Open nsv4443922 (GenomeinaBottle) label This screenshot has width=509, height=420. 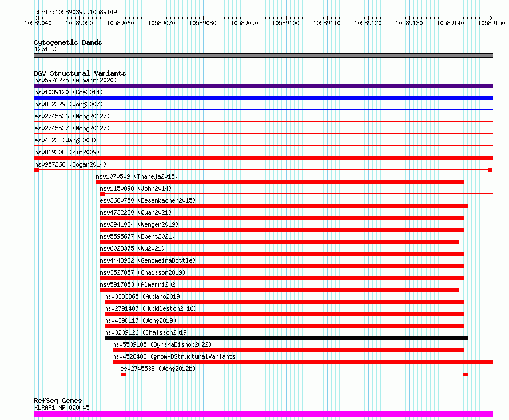(148, 260)
